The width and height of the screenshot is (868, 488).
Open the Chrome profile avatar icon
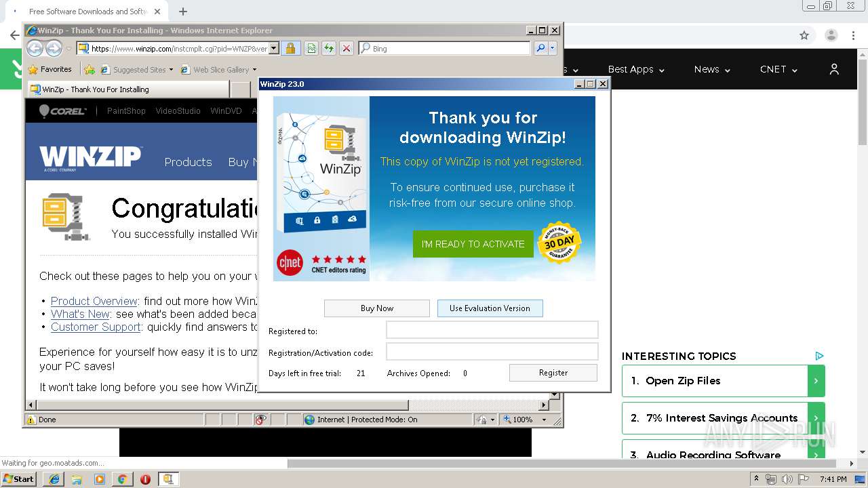point(831,35)
